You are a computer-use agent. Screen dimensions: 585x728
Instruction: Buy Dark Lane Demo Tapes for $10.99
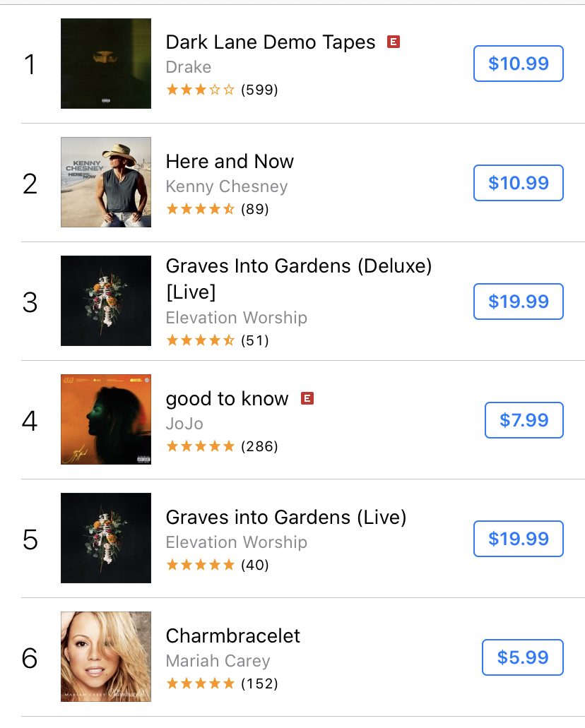click(x=518, y=64)
